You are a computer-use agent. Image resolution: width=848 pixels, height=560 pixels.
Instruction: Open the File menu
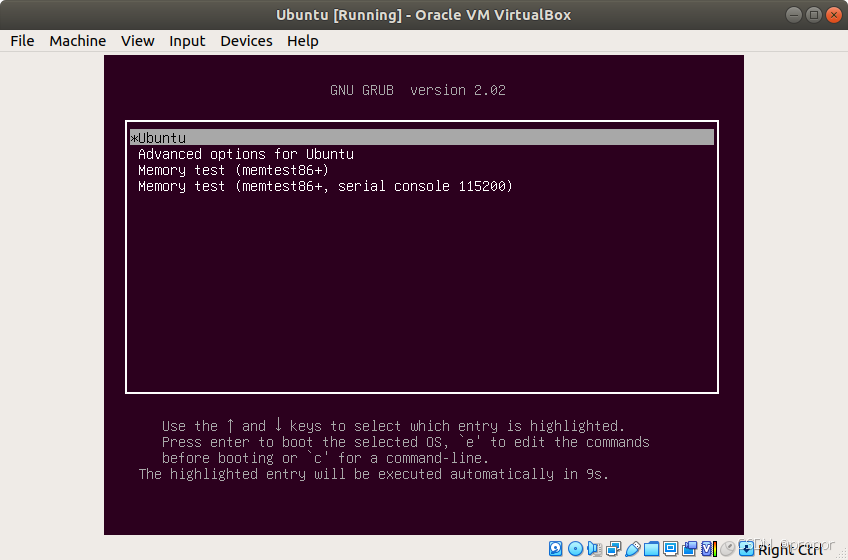click(x=22, y=41)
